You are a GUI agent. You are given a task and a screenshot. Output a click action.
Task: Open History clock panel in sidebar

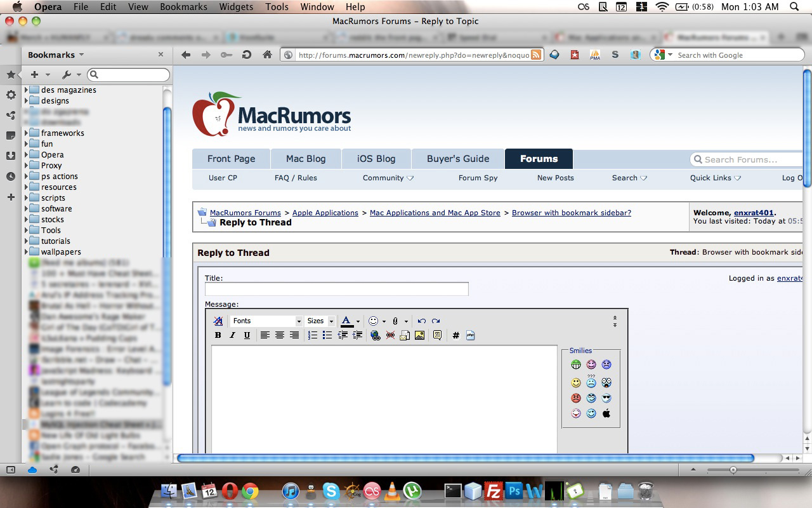[x=11, y=177]
